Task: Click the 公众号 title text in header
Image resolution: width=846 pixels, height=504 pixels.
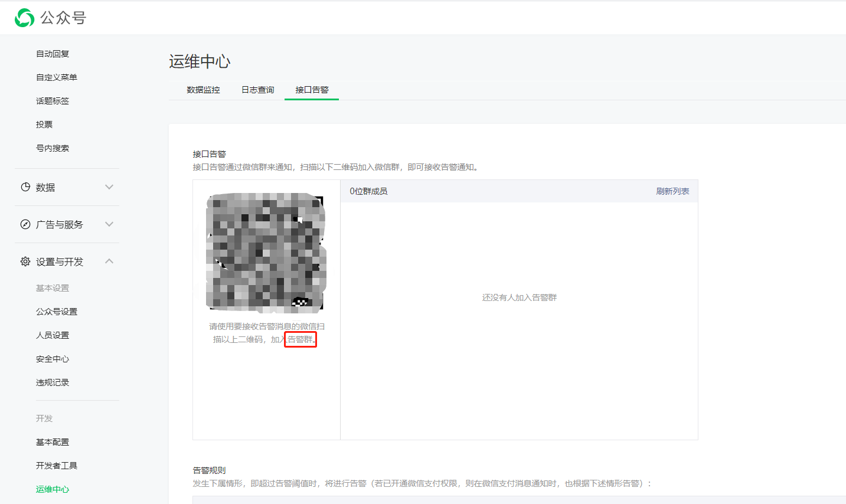Action: point(63,18)
